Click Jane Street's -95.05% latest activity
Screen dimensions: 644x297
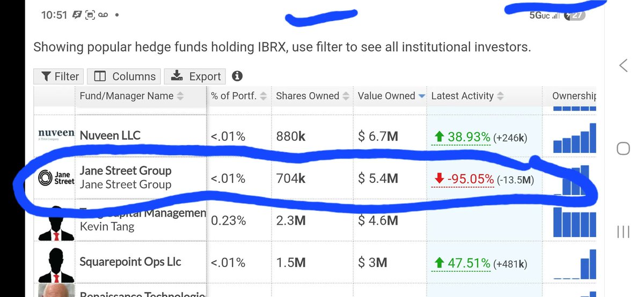[463, 179]
